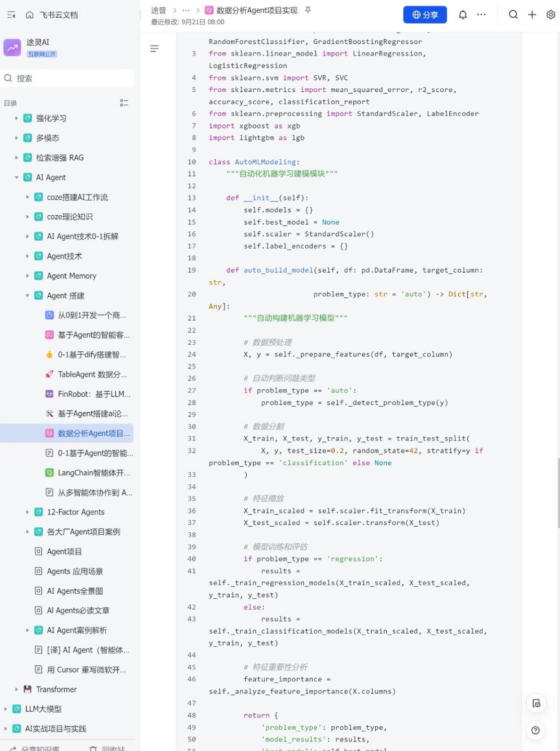
Task: Open 基于Agent的智能客... document
Action: pos(94,335)
